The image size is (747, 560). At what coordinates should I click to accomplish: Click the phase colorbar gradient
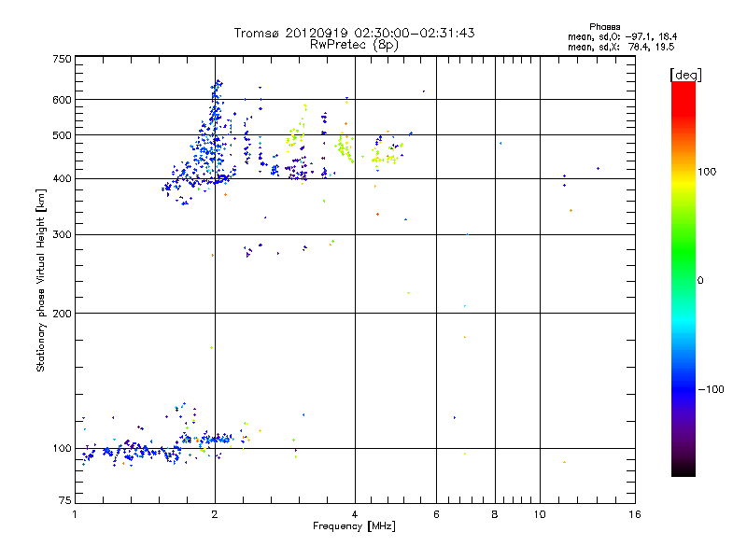684,278
